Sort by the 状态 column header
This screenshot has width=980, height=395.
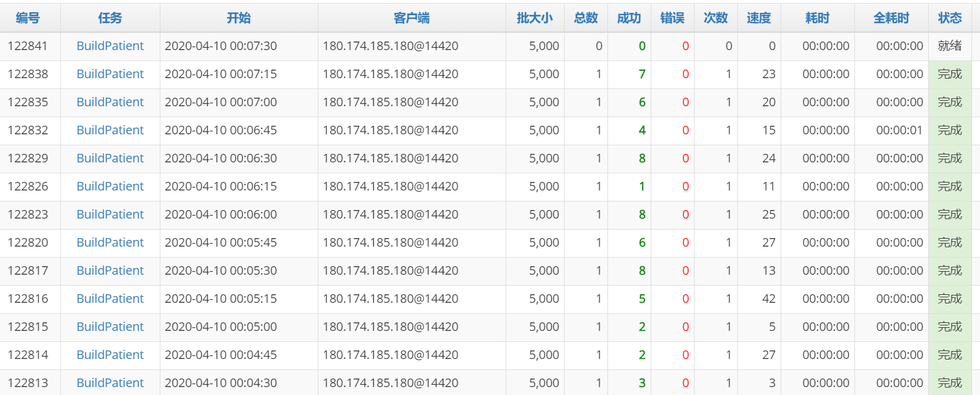click(x=950, y=18)
